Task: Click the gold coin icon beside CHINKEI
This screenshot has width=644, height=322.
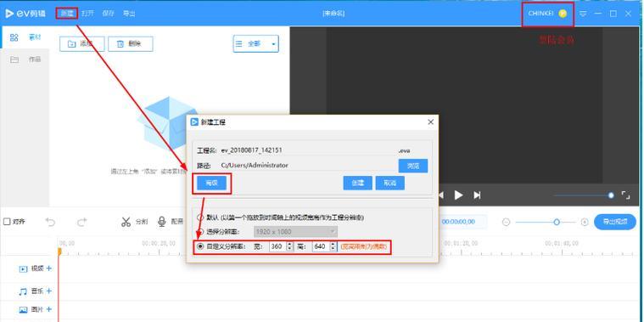Action: pos(563,13)
